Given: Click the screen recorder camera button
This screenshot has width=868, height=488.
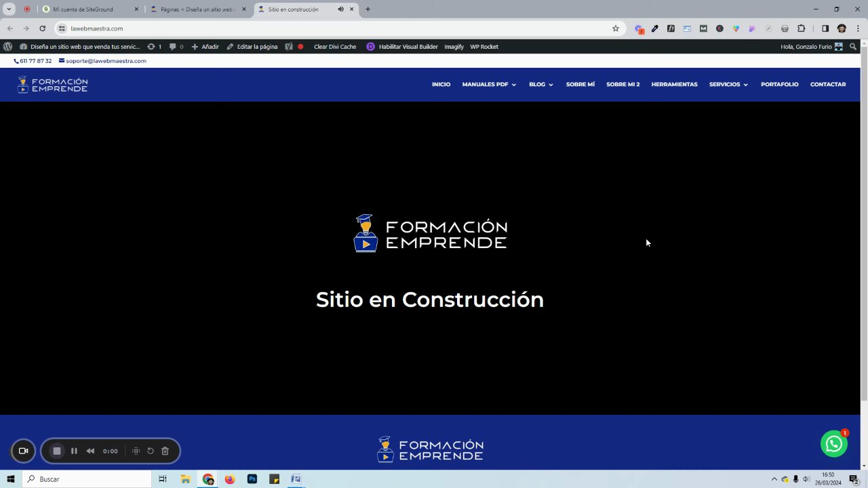Looking at the screenshot, I should coord(23,451).
